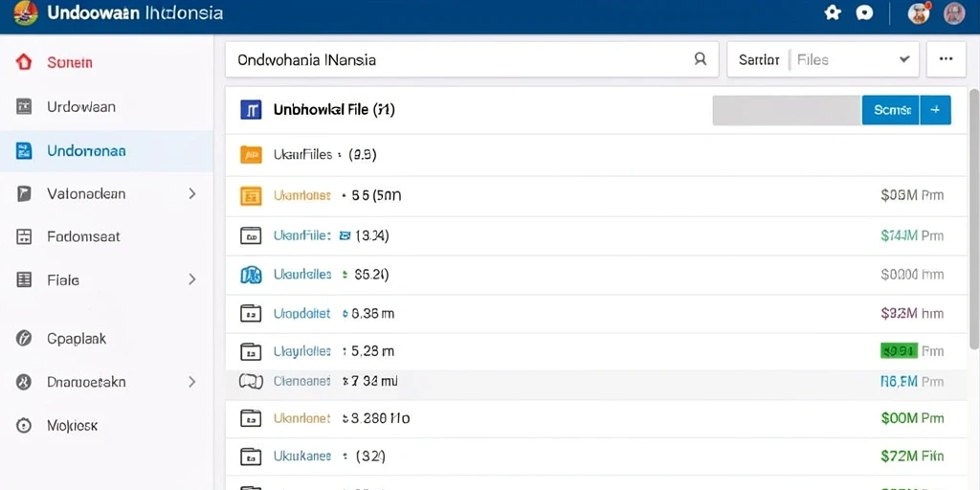Click orange icon beside Ukanriones row

(x=251, y=195)
